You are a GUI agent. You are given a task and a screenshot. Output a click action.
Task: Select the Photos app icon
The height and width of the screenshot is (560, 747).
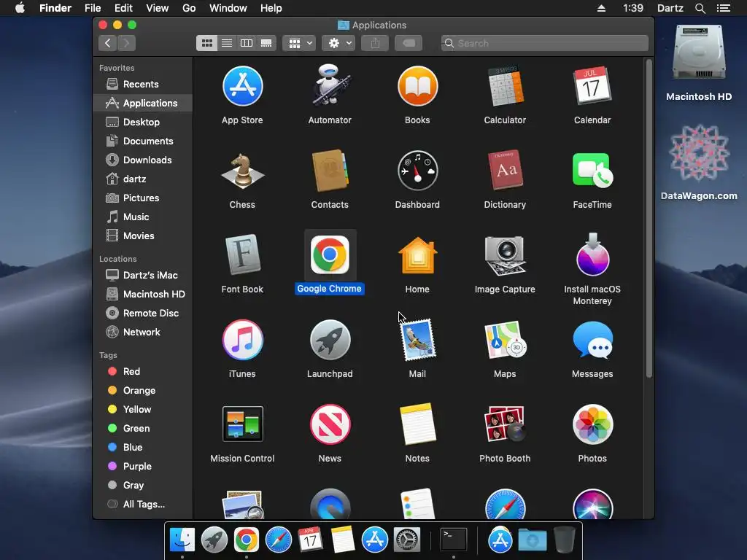(592, 424)
